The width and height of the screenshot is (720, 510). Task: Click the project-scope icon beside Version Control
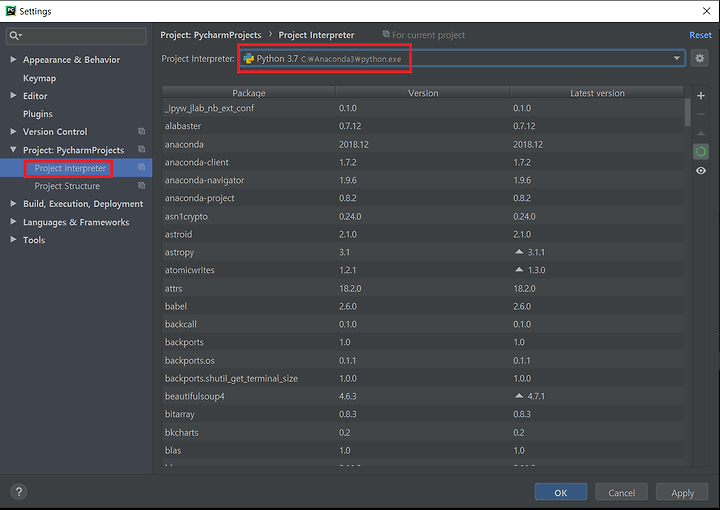pyautogui.click(x=141, y=131)
